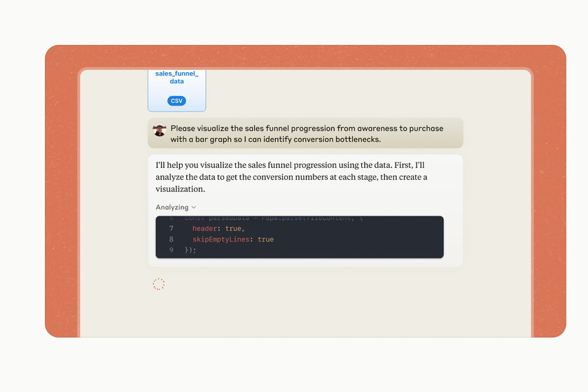Image resolution: width=588 pixels, height=392 pixels.
Task: Click the 'header' property in code
Action: pyautogui.click(x=204, y=228)
